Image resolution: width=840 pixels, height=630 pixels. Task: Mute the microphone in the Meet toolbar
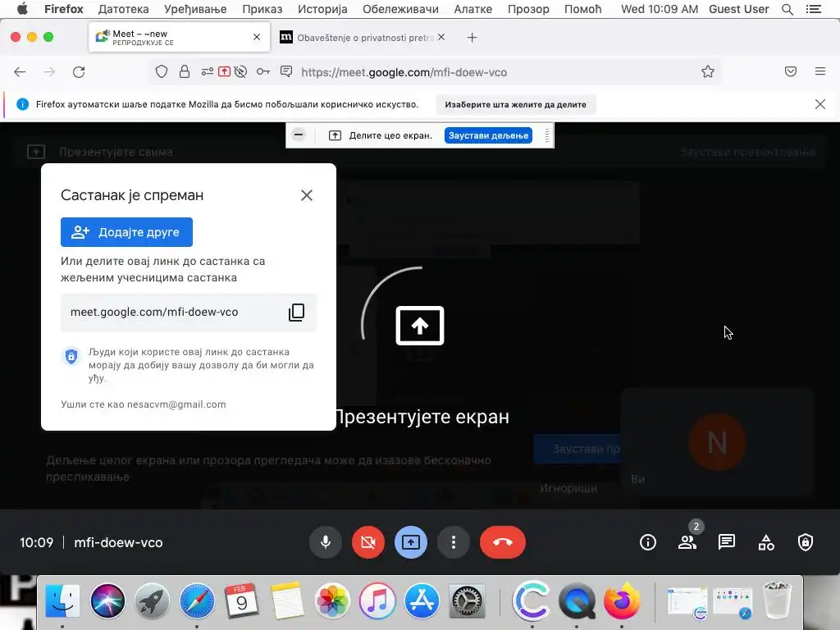pos(325,542)
